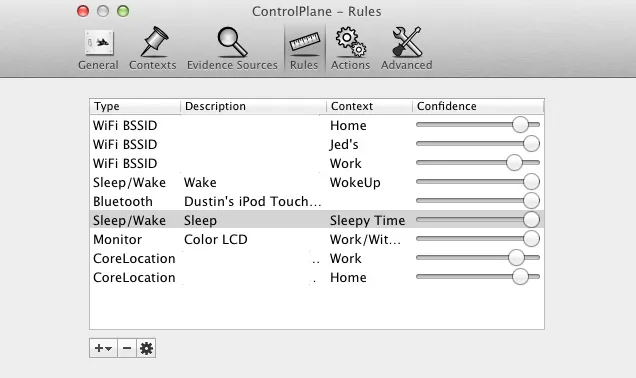
Task: Open the General preferences pane
Action: pyautogui.click(x=99, y=49)
